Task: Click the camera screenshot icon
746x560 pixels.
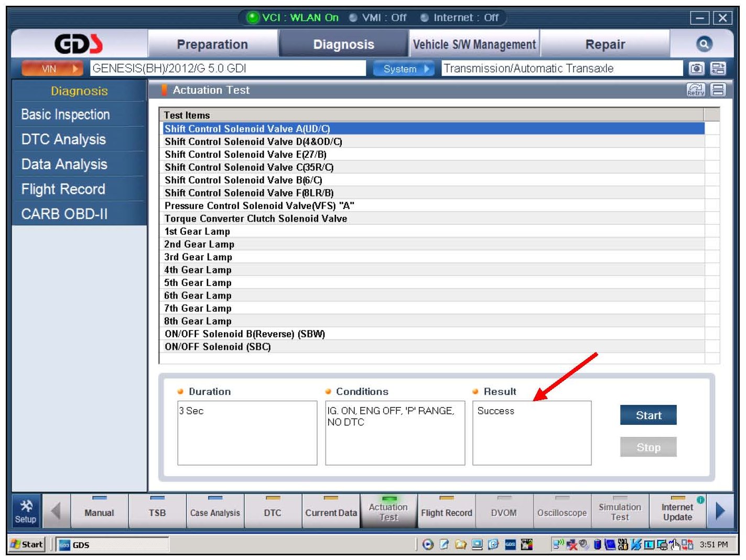Action: point(696,69)
